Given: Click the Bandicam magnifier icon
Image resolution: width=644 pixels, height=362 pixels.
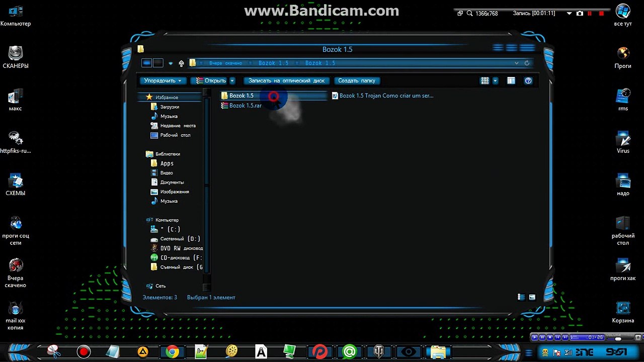Looking at the screenshot, I should tap(469, 14).
